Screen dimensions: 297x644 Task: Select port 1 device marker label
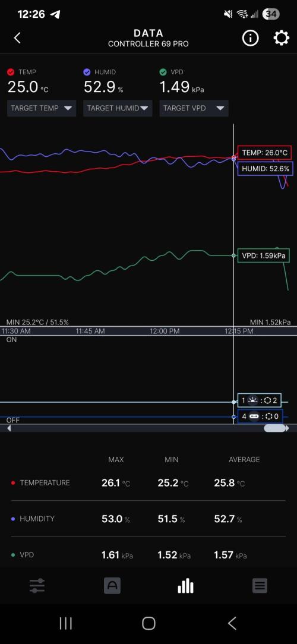pyautogui.click(x=259, y=400)
